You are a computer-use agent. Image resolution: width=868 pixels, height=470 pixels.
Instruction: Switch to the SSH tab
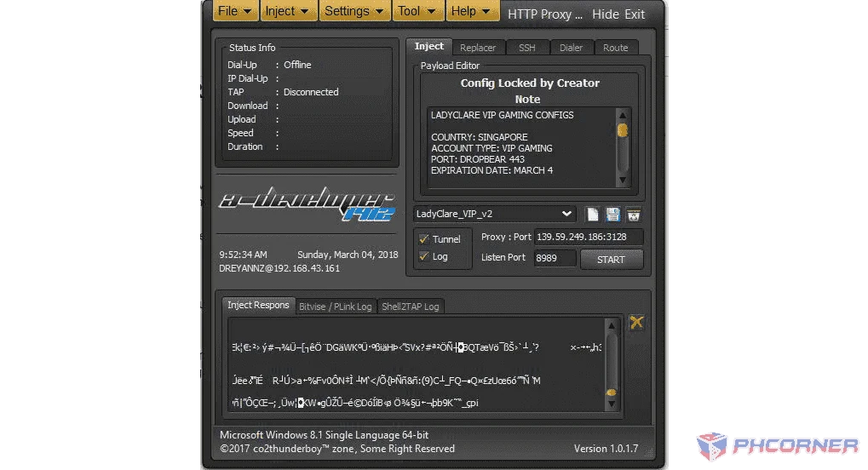(527, 48)
